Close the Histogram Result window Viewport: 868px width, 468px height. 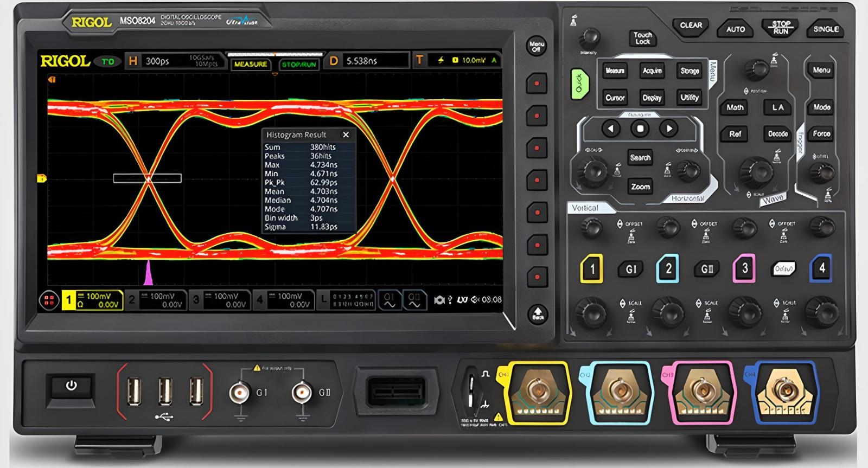[x=346, y=134]
